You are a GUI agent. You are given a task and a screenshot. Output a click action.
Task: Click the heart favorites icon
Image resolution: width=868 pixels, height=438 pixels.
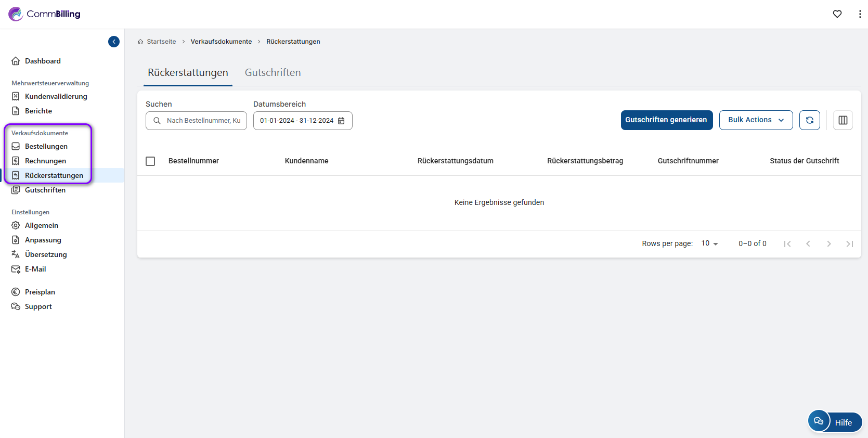tap(837, 14)
